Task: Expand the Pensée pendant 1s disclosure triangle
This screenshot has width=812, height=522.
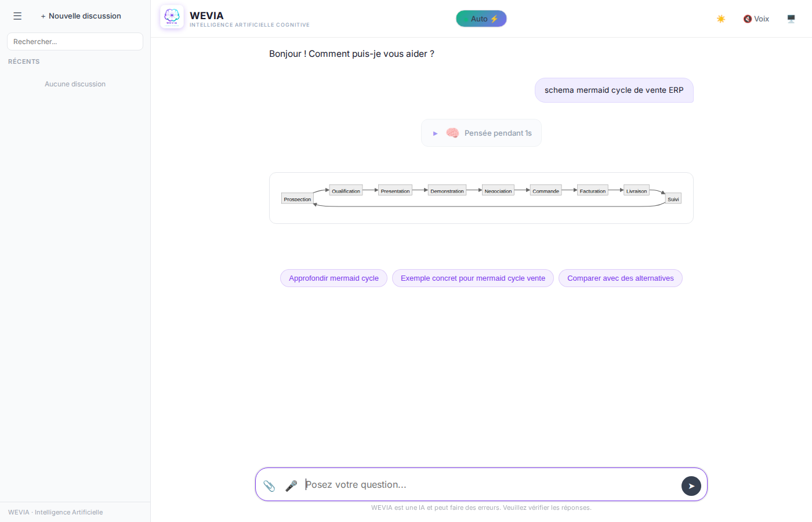Action: tap(436, 133)
